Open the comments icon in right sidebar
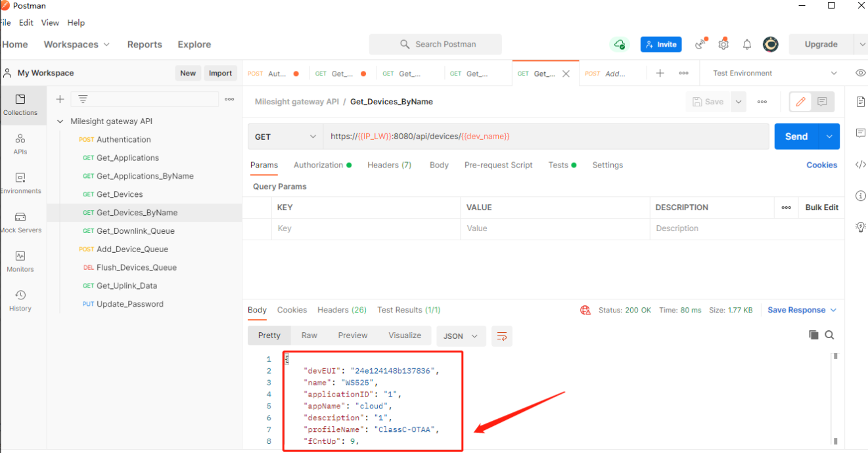This screenshot has width=868, height=453. pyautogui.click(x=861, y=133)
